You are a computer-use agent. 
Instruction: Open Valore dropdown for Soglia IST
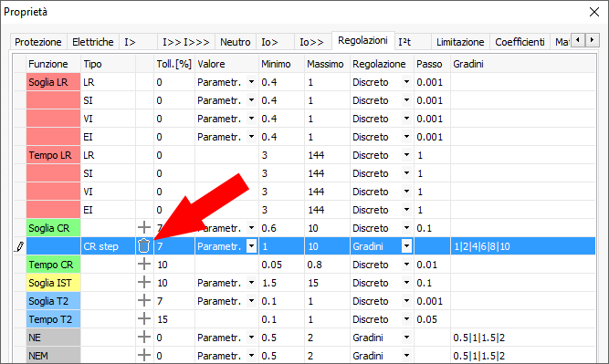251,283
